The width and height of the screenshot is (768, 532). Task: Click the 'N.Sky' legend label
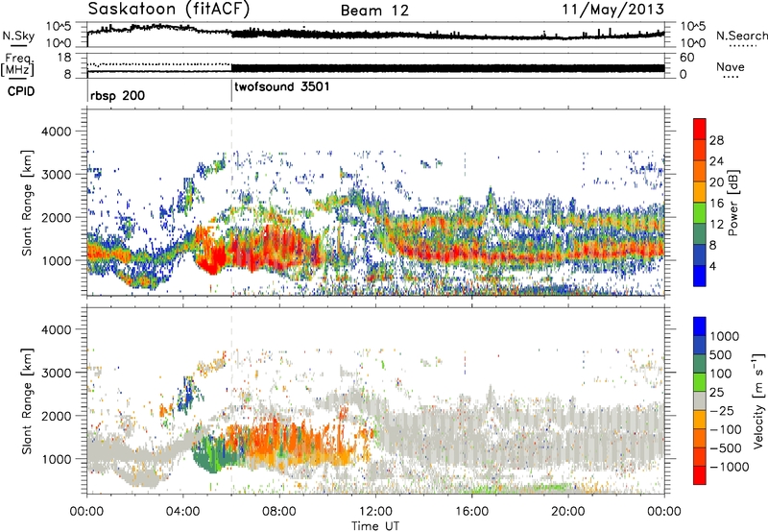[x=18, y=36]
